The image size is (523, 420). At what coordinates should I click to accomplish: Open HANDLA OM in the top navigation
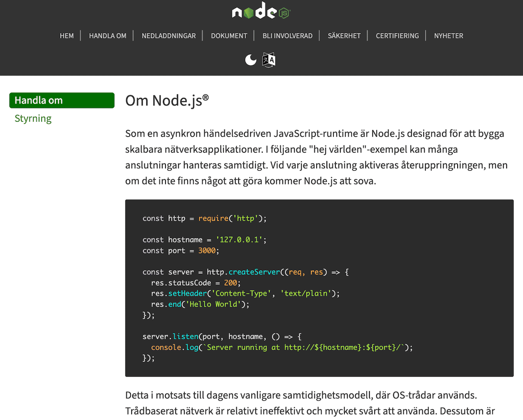(108, 36)
